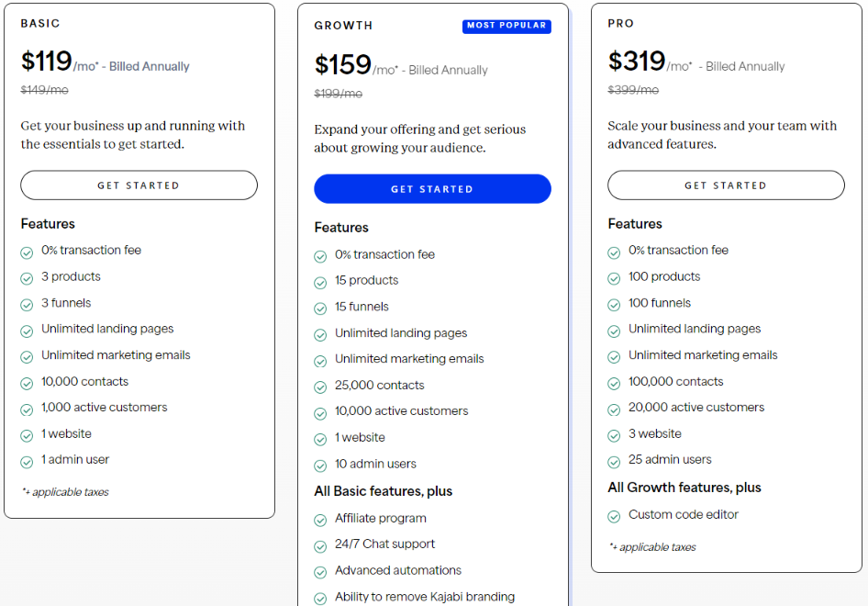Click the checkmark beside Ability to remove Kajabi branding

[x=320, y=597]
